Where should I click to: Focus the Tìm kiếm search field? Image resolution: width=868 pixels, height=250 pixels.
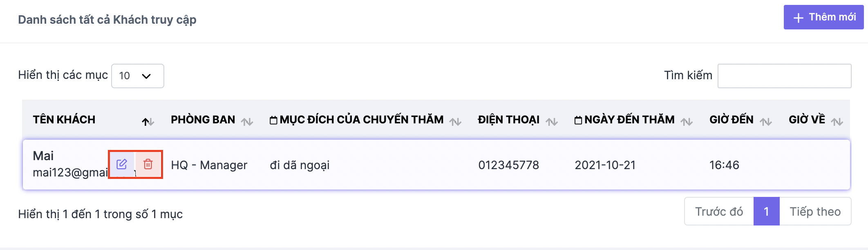tap(785, 76)
